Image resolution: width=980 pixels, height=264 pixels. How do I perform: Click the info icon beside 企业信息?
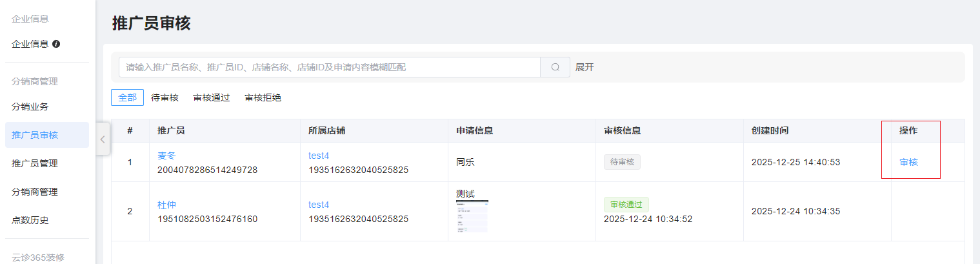coord(56,44)
